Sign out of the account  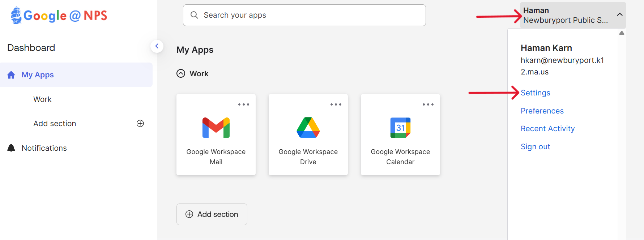535,147
